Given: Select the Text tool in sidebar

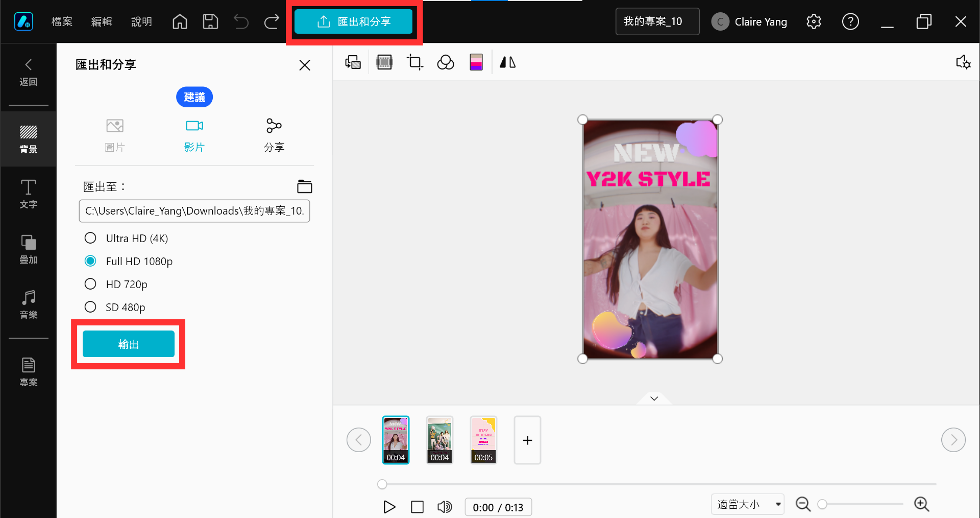Looking at the screenshot, I should tap(29, 194).
